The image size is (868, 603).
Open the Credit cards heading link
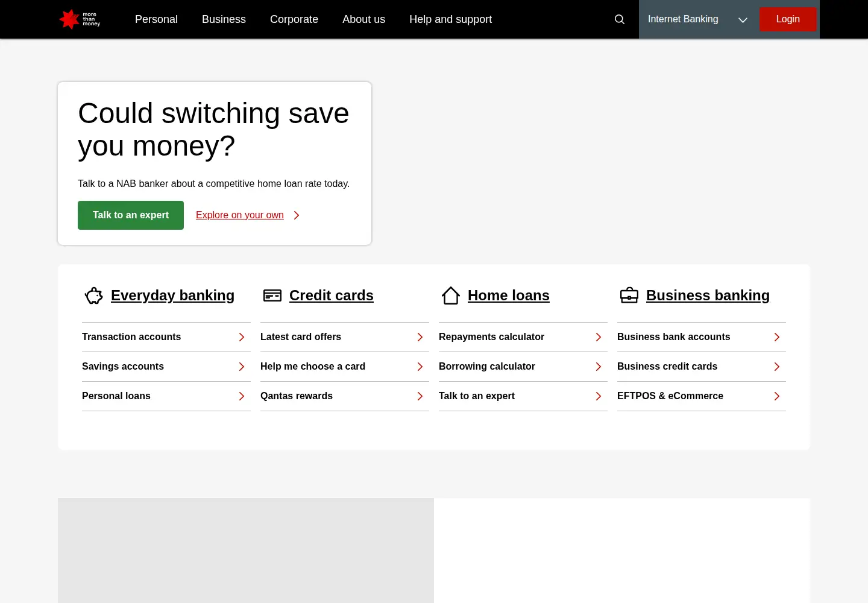332,295
